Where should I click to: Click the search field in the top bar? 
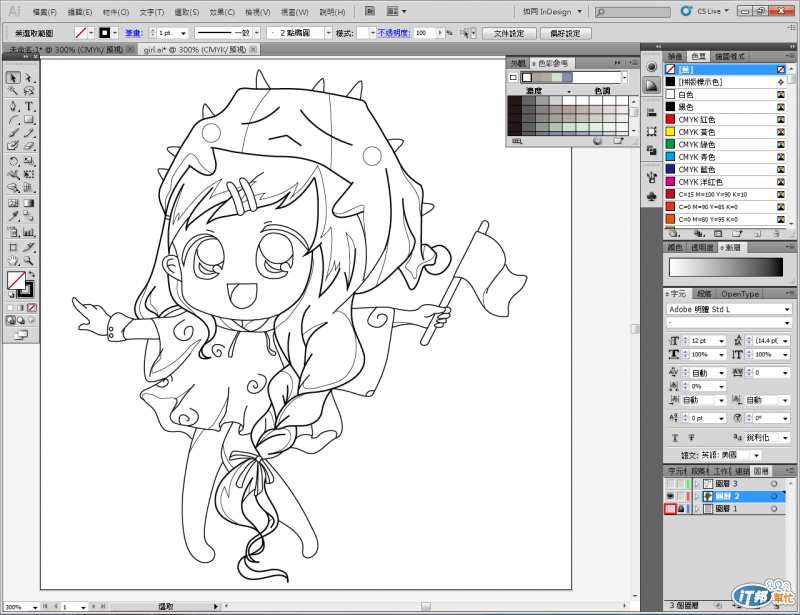pos(633,12)
